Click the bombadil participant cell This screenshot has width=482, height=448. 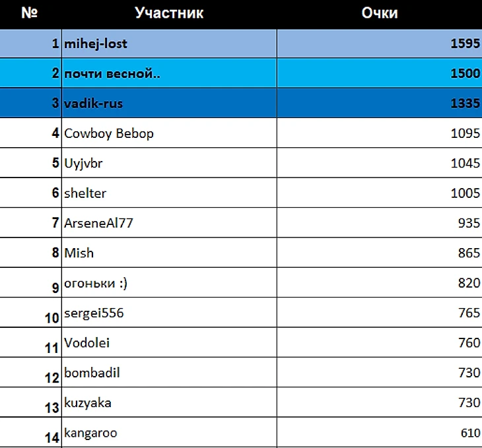coord(169,373)
